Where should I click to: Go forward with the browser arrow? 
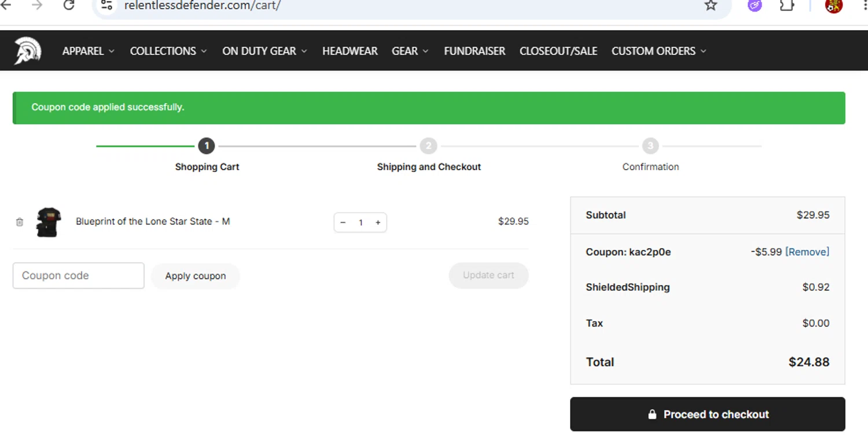pyautogui.click(x=37, y=6)
